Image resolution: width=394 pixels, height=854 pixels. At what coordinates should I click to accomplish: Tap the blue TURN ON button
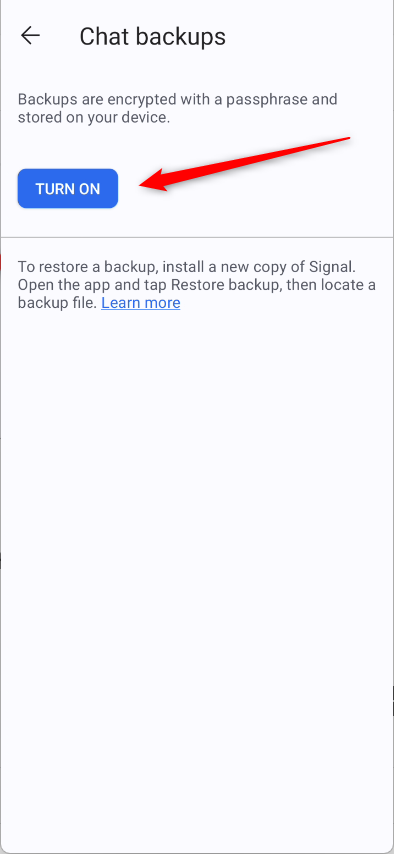coord(68,188)
